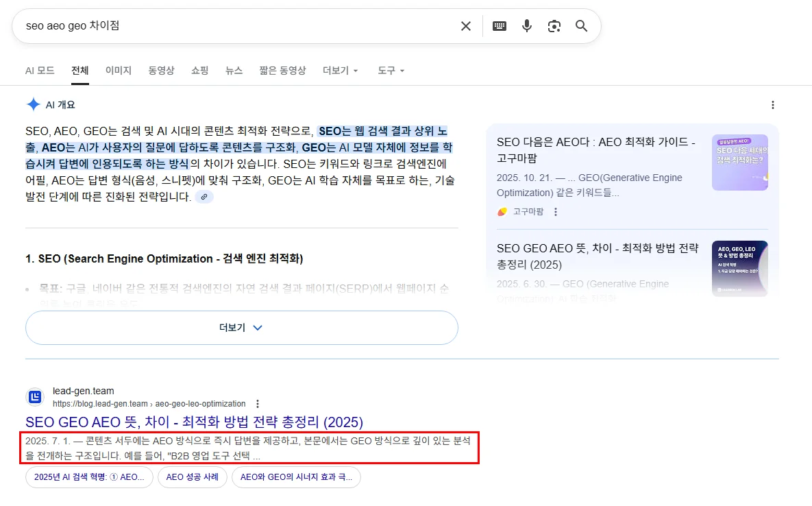Screen dimensions: 812x506
Task: Switch to the 이미지 tab
Action: tap(119, 70)
